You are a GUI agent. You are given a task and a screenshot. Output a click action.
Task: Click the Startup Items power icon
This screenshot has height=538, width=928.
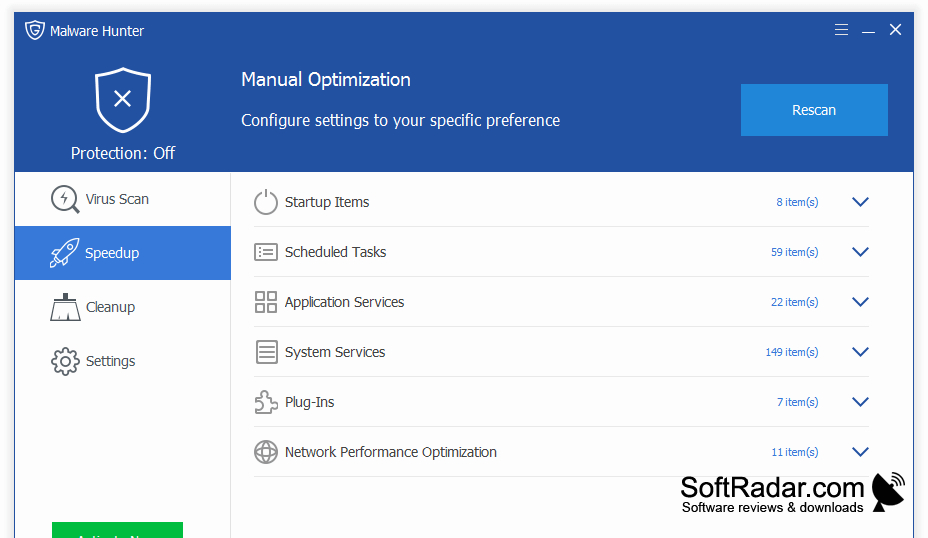(266, 202)
